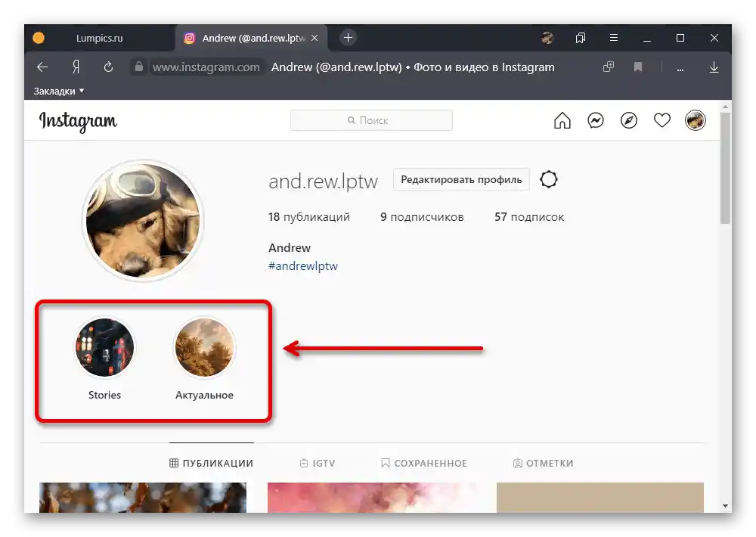756x537 pixels.
Task: Select the ПУБЛИКАЦИИ tab
Action: coord(211,463)
